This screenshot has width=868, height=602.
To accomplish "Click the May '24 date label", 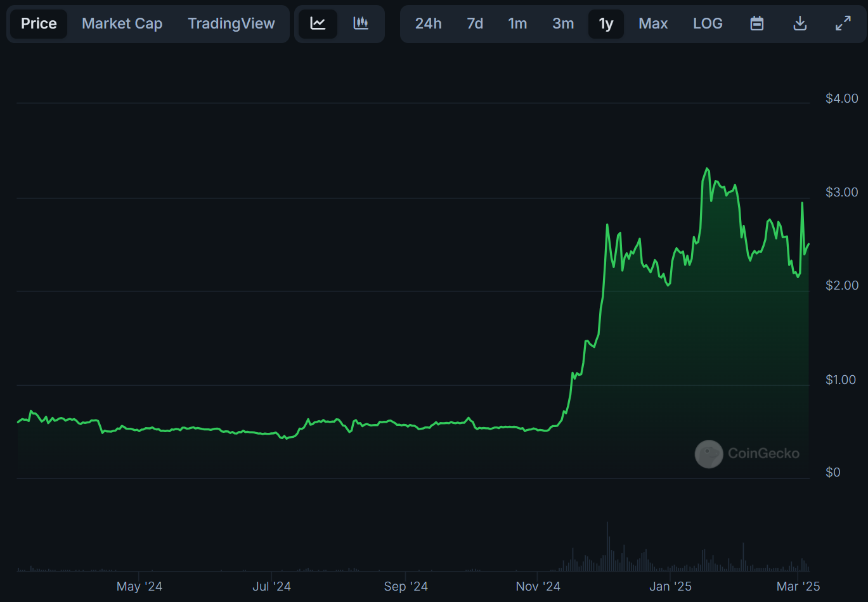I will 139,586.
